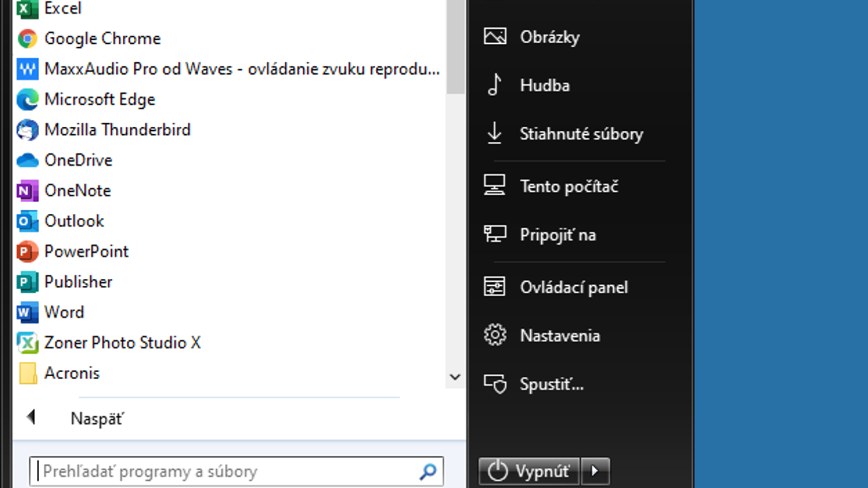Launch Zoner Photo Studio X

pos(122,342)
